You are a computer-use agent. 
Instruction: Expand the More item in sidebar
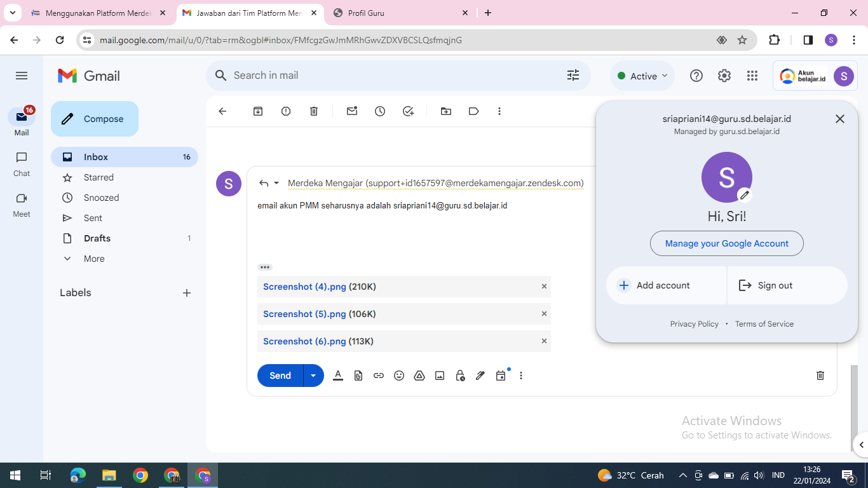(x=94, y=259)
